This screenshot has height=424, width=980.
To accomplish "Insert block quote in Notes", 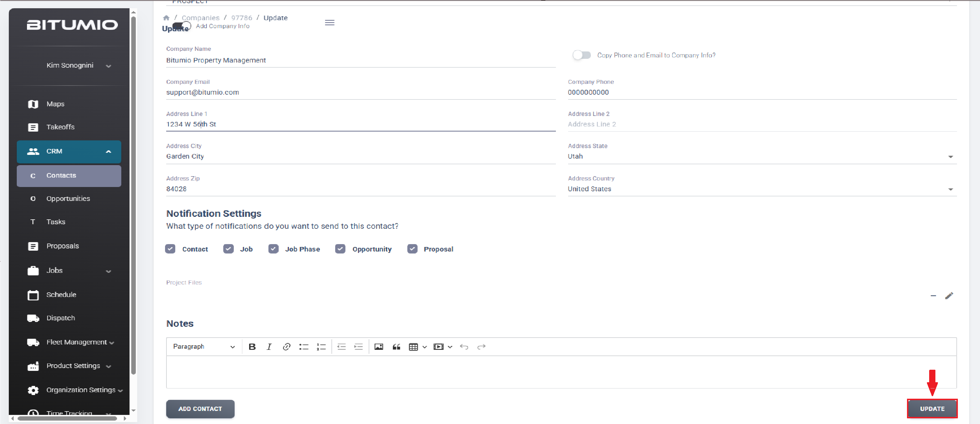I will 396,347.
